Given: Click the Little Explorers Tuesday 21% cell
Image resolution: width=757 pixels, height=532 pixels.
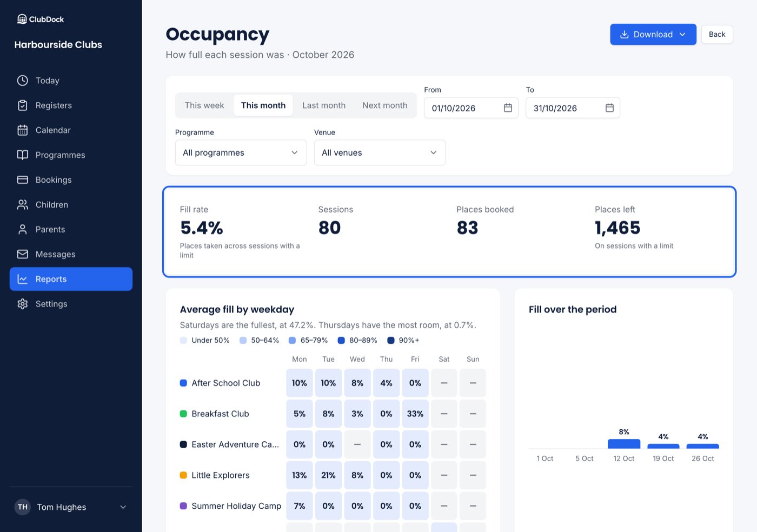Looking at the screenshot, I should pyautogui.click(x=328, y=475).
